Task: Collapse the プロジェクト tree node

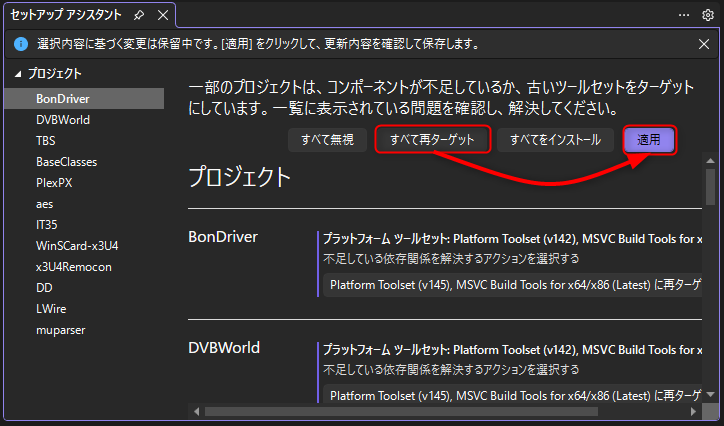Action: pyautogui.click(x=17, y=74)
